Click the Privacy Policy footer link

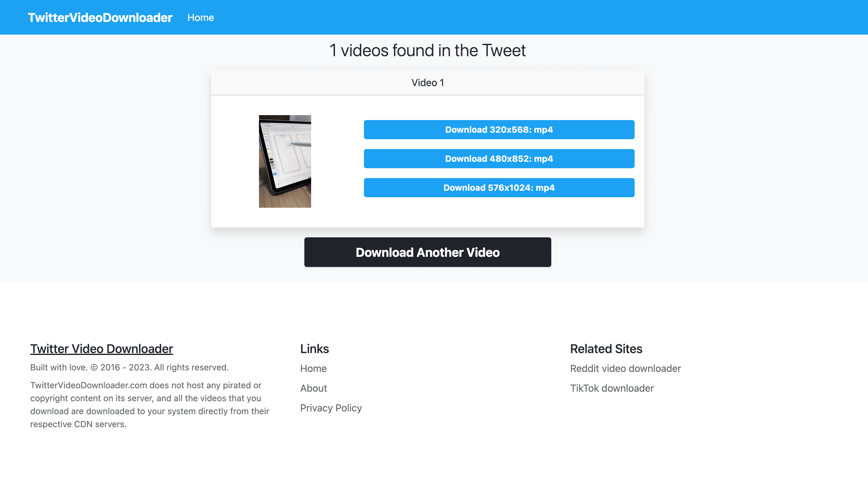pyautogui.click(x=331, y=408)
